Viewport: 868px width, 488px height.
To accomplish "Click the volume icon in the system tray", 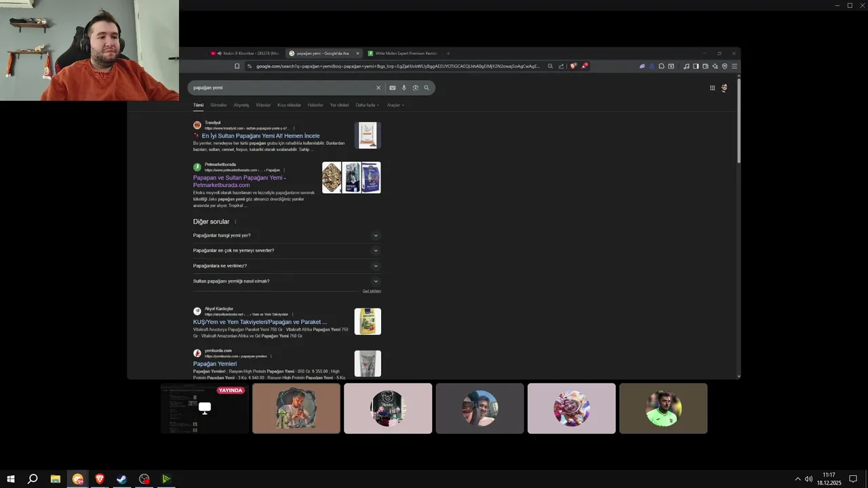I will coord(808,479).
